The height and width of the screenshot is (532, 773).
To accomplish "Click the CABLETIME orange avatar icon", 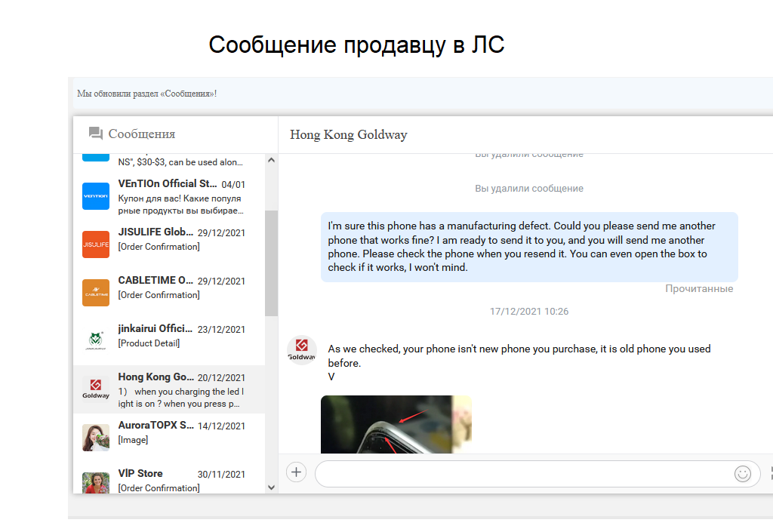I will 96,293.
